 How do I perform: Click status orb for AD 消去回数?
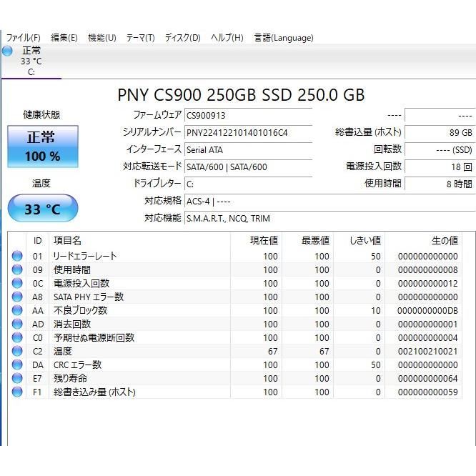tap(17, 324)
